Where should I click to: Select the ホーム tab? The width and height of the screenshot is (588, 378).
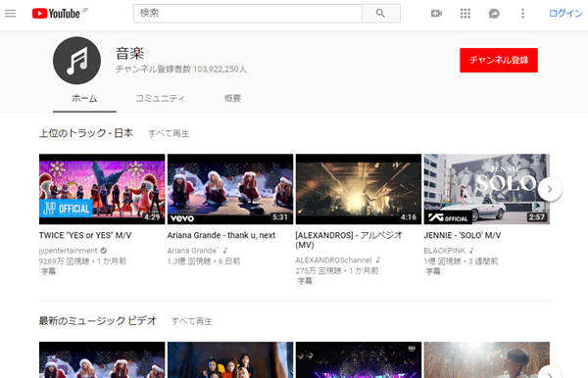click(84, 98)
